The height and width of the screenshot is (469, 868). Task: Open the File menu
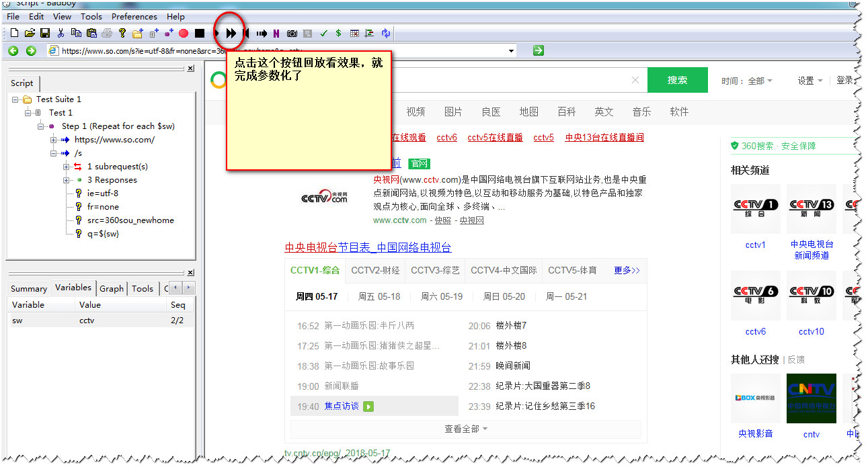pyautogui.click(x=13, y=16)
